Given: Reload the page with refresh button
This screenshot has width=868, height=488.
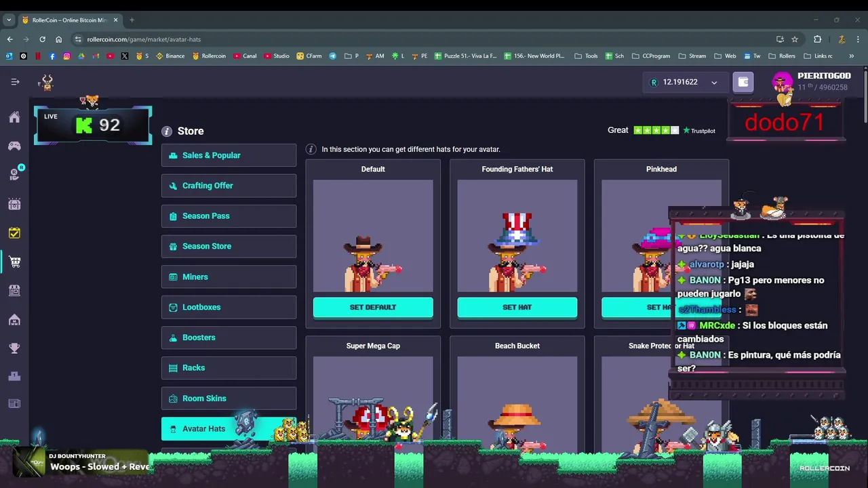Looking at the screenshot, I should 42,39.
